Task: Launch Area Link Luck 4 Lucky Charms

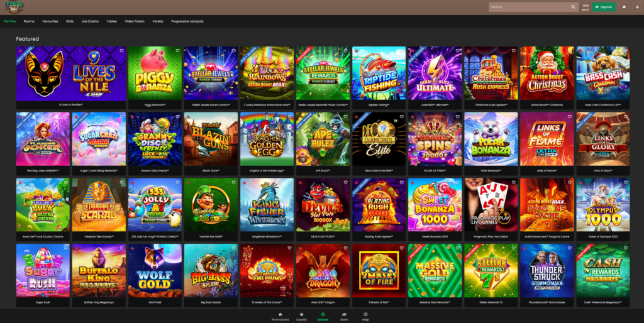Action: tap(43, 209)
